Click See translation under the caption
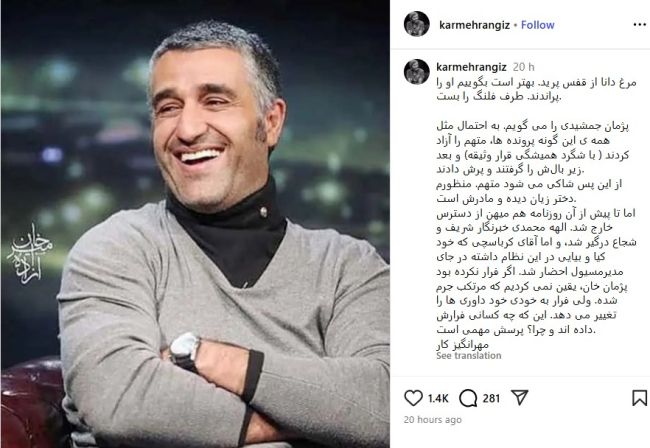 tap(468, 356)
